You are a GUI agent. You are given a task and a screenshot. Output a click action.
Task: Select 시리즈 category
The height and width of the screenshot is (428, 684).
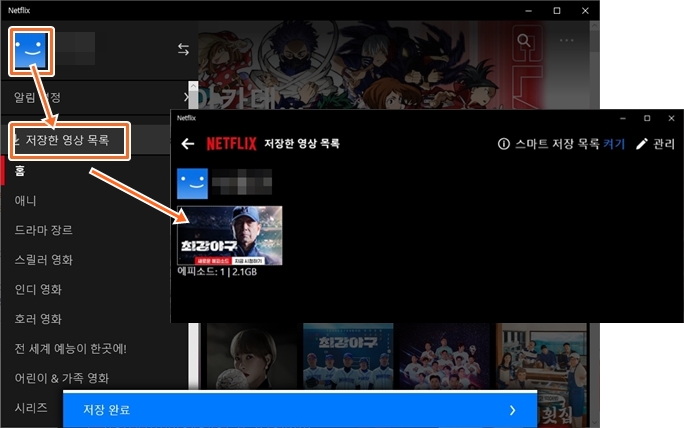coord(31,407)
